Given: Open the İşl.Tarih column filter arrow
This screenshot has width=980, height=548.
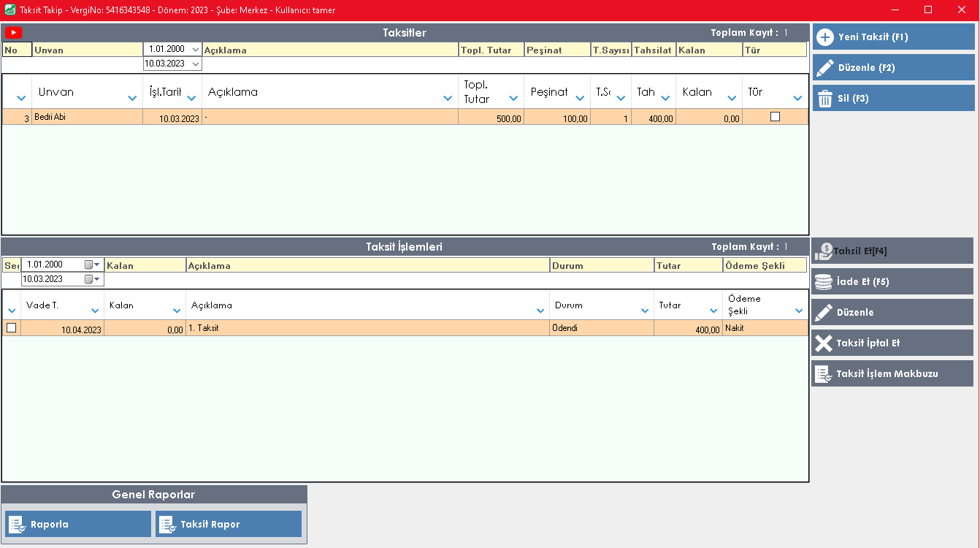Looking at the screenshot, I should coord(191,98).
